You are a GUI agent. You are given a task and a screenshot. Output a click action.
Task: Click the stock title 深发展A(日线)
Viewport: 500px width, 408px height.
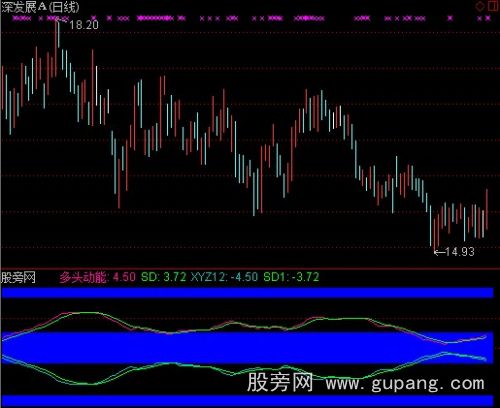pyautogui.click(x=40, y=7)
